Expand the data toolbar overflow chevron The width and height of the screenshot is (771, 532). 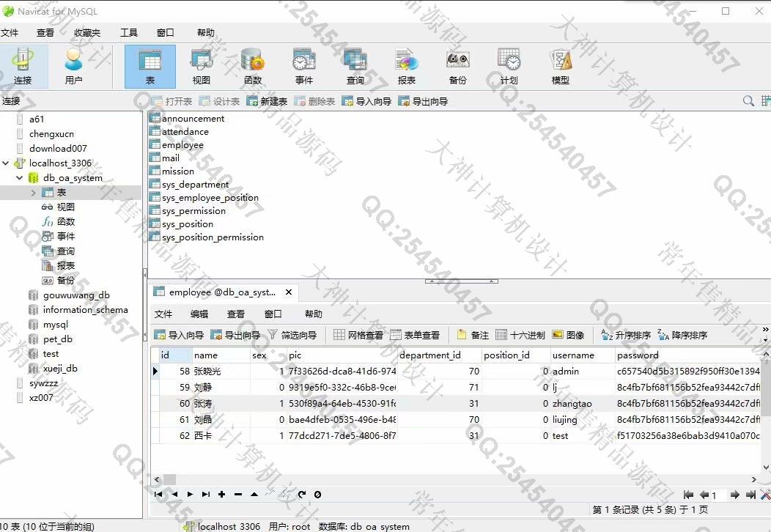[765, 330]
